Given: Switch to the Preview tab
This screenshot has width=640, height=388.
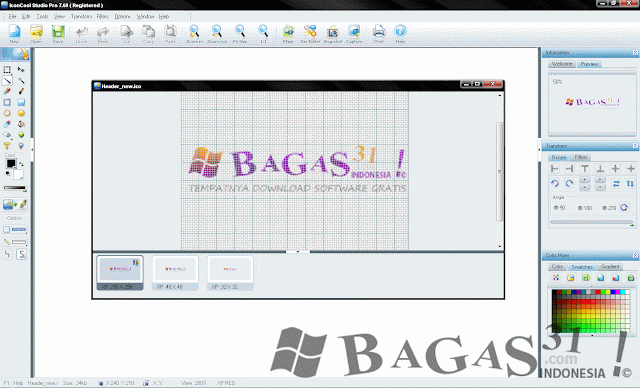Looking at the screenshot, I should point(589,64).
